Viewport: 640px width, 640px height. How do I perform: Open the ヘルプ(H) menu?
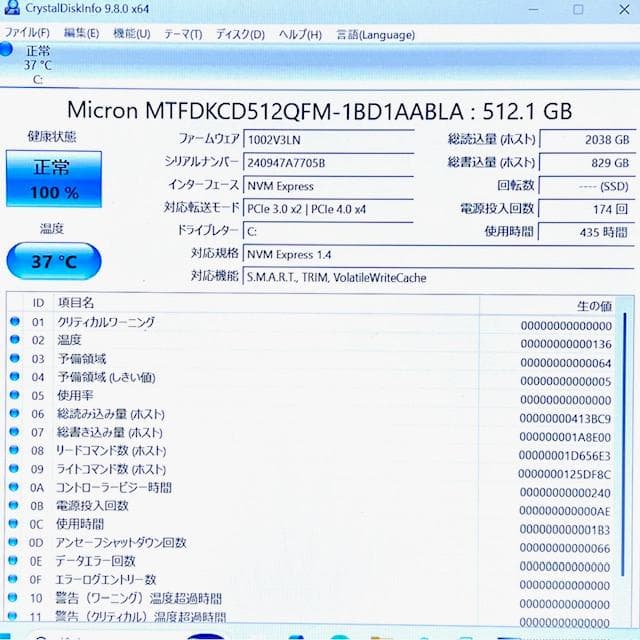(x=300, y=35)
